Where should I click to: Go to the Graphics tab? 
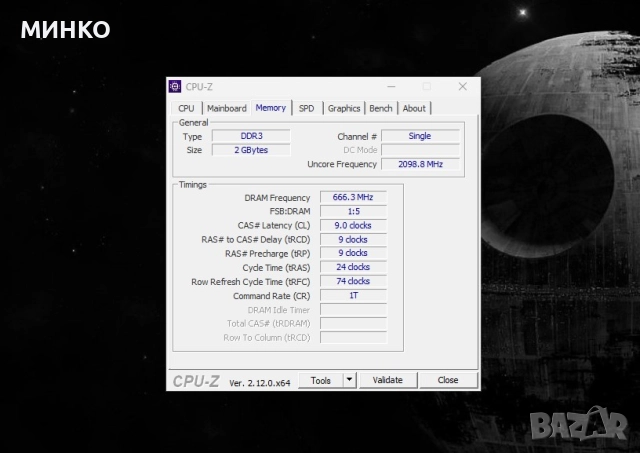344,108
